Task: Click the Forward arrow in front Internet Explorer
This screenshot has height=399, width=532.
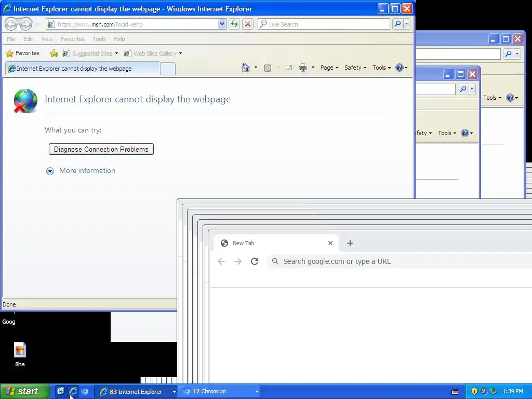Action: tap(26, 24)
